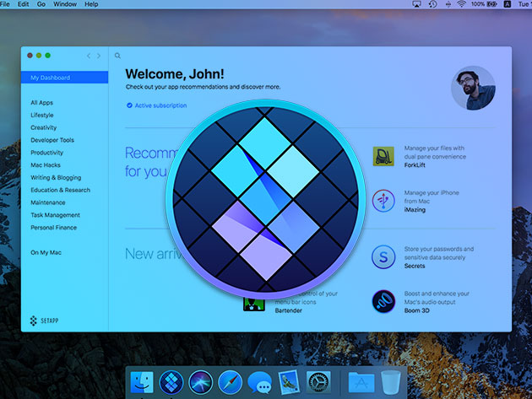Click the search magnifier icon
The image size is (532, 399).
pyautogui.click(x=117, y=56)
